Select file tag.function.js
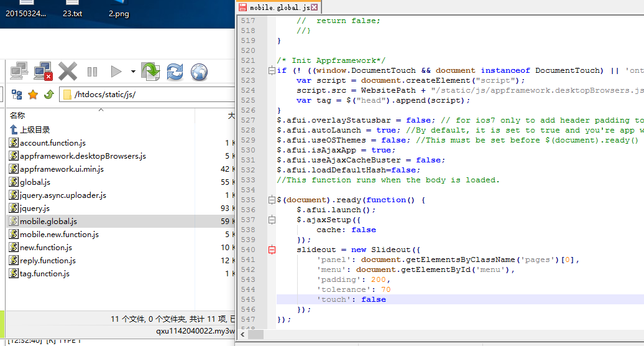Image resolution: width=644 pixels, height=346 pixels. (x=39, y=273)
